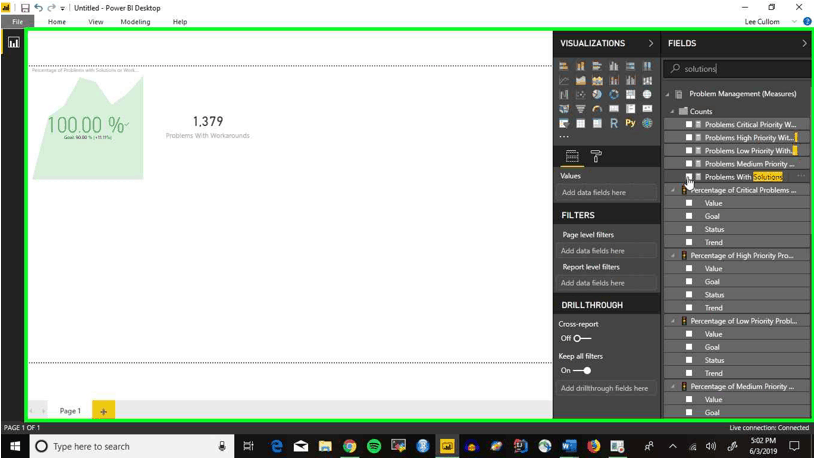Select the Matrix visual
This screenshot has height=460, width=816.
click(x=597, y=123)
